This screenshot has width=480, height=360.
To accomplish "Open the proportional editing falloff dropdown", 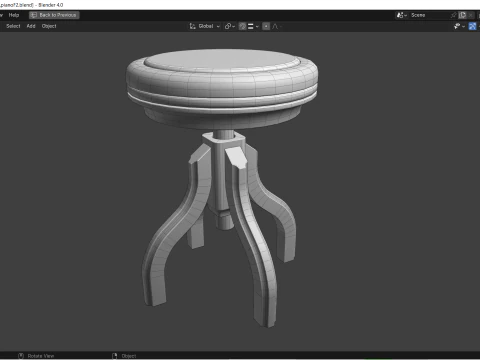I will pos(277,26).
